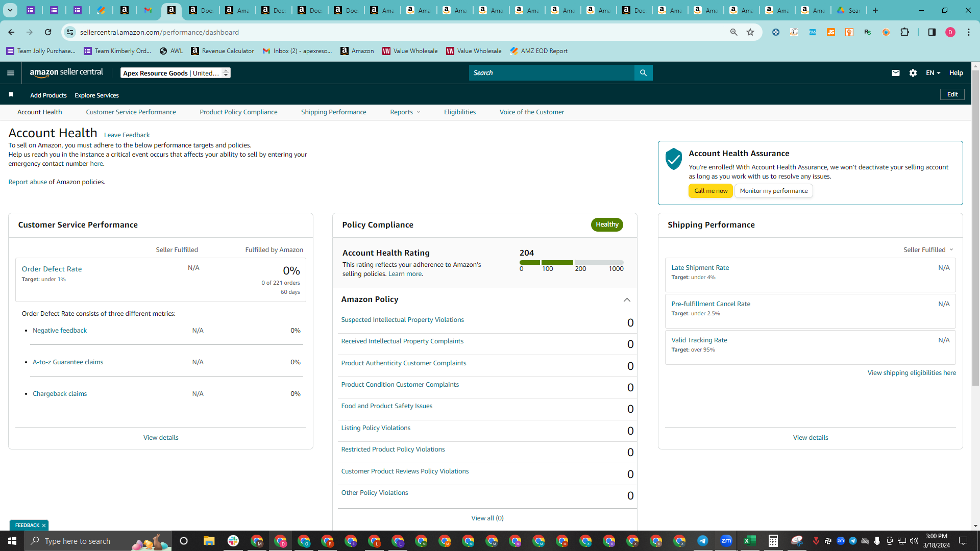Bookmark this page with the star icon
The width and height of the screenshot is (980, 551).
coord(750,32)
